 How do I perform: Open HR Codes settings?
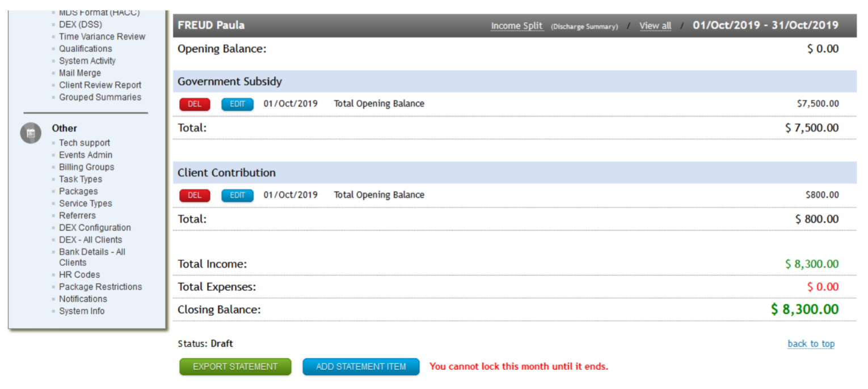click(74, 274)
